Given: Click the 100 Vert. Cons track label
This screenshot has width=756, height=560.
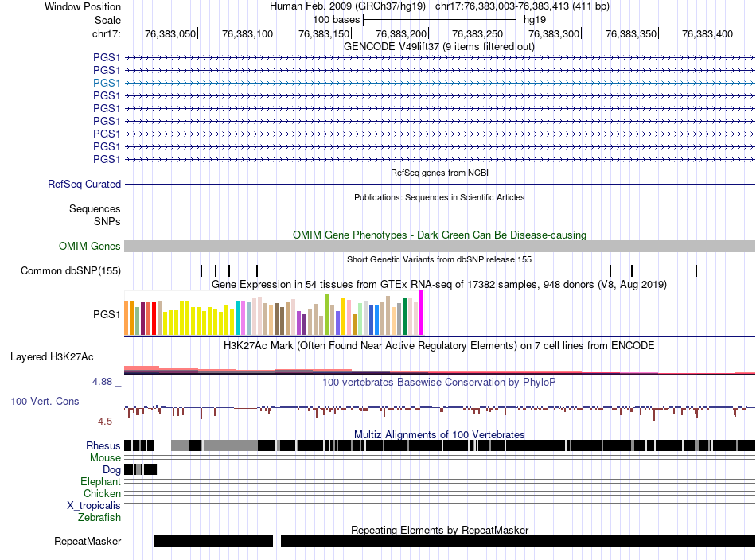Looking at the screenshot, I should [x=45, y=402].
